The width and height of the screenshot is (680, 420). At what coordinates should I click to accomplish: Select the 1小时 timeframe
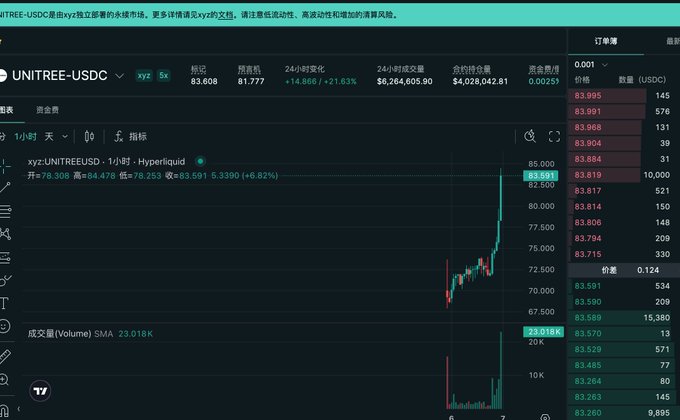25,137
